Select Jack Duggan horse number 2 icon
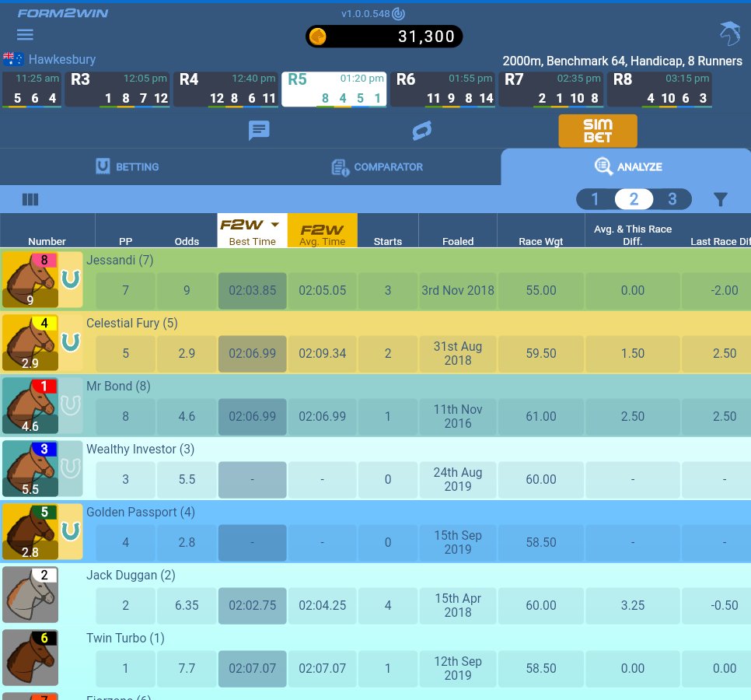 [x=30, y=594]
